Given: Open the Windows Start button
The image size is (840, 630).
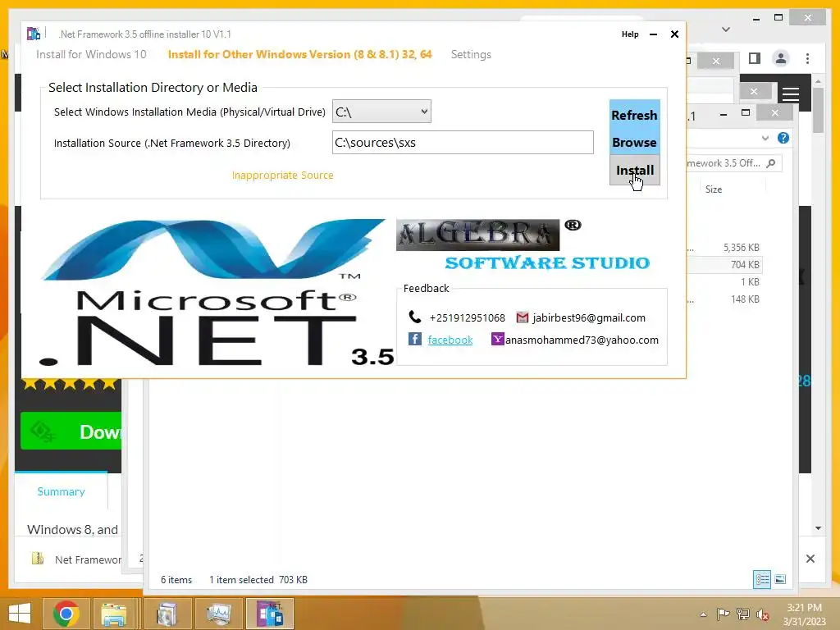Looking at the screenshot, I should [x=20, y=614].
